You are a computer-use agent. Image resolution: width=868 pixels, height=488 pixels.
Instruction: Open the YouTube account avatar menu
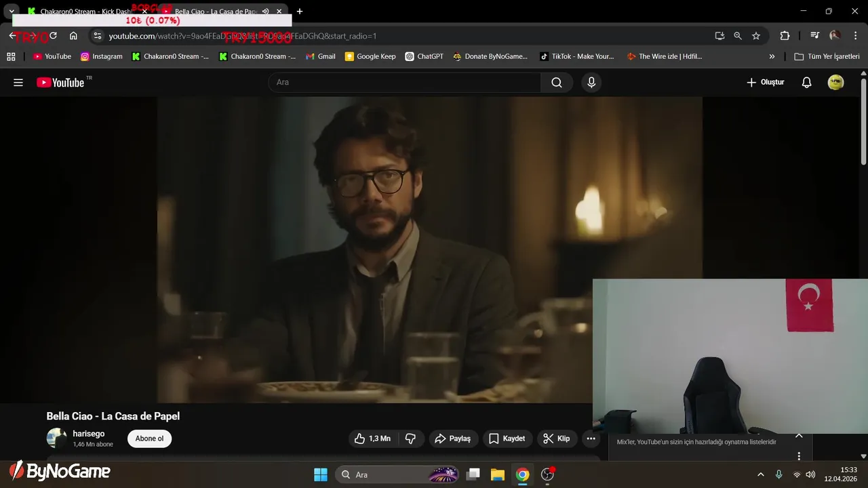[835, 83]
